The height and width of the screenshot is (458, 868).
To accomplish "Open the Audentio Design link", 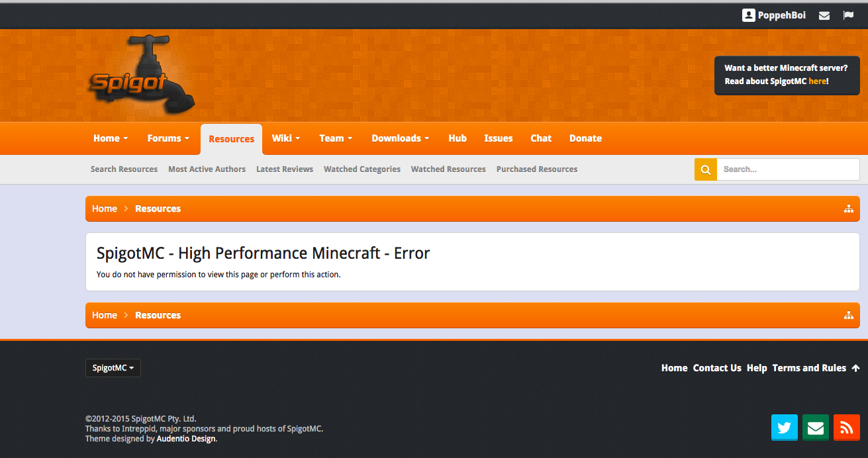I will coord(186,438).
